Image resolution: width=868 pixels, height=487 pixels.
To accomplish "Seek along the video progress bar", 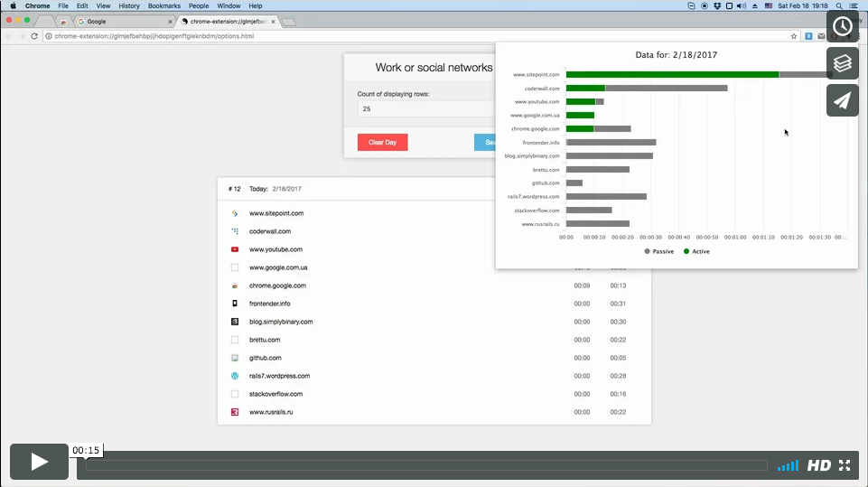I will (x=426, y=465).
